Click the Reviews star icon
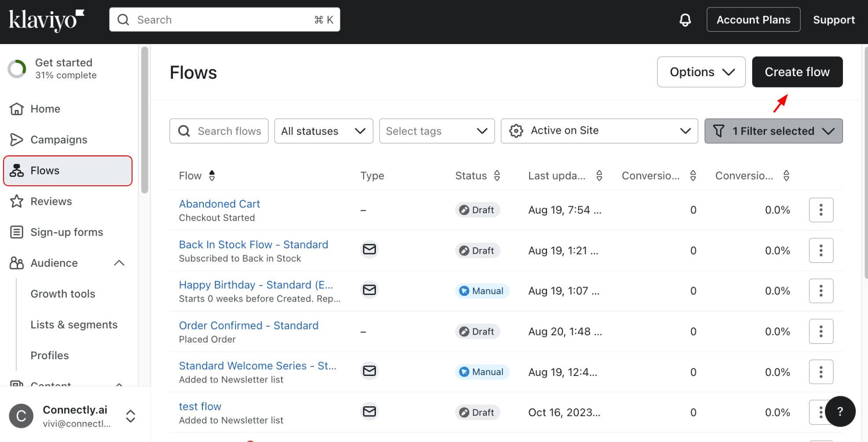The image size is (868, 442). (17, 201)
